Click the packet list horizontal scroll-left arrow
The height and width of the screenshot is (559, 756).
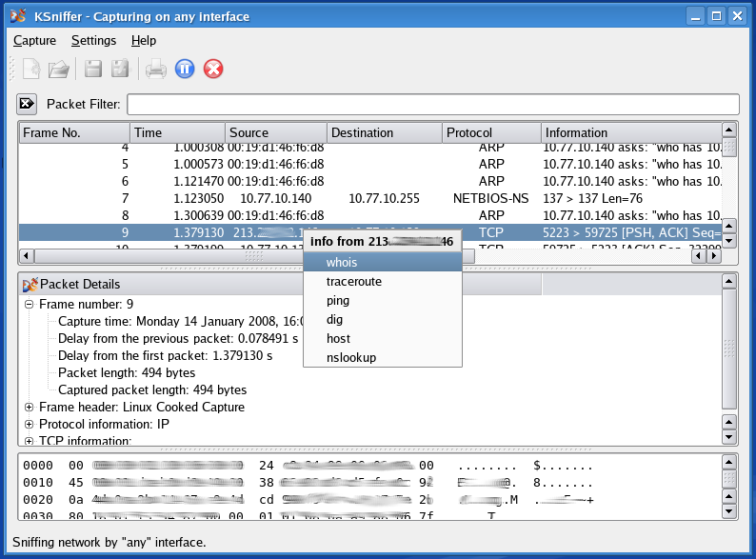pyautogui.click(x=26, y=255)
